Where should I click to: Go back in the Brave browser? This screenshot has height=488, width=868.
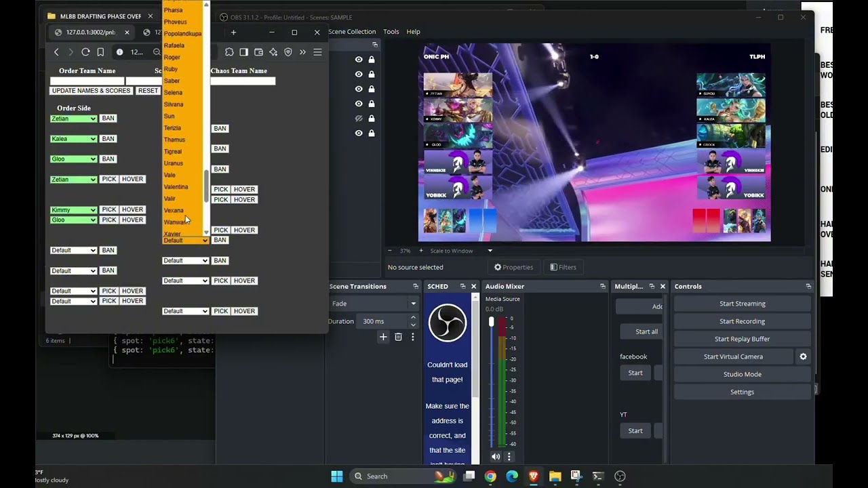click(56, 52)
